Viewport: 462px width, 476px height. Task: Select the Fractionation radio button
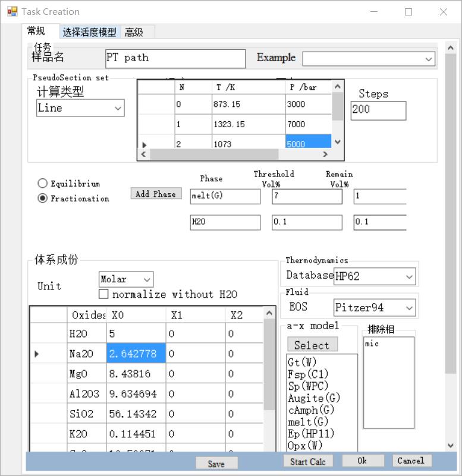pos(43,198)
